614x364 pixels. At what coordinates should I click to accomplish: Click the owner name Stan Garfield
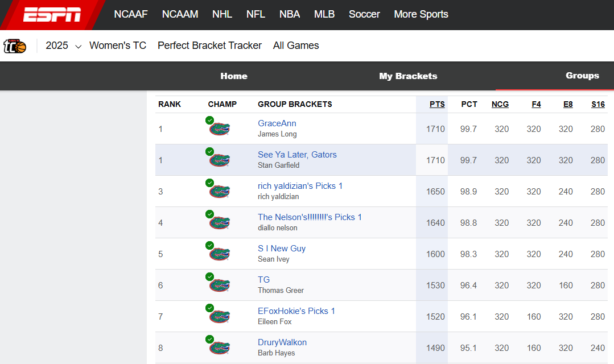tap(278, 165)
